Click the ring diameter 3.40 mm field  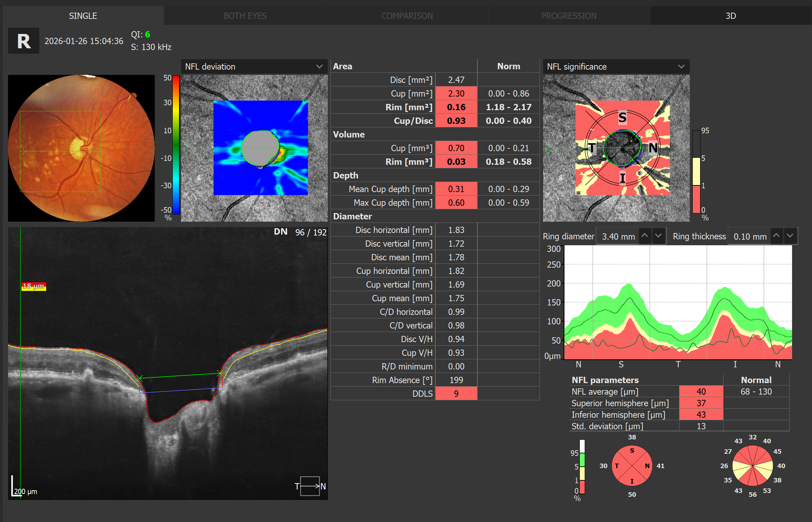click(x=618, y=237)
